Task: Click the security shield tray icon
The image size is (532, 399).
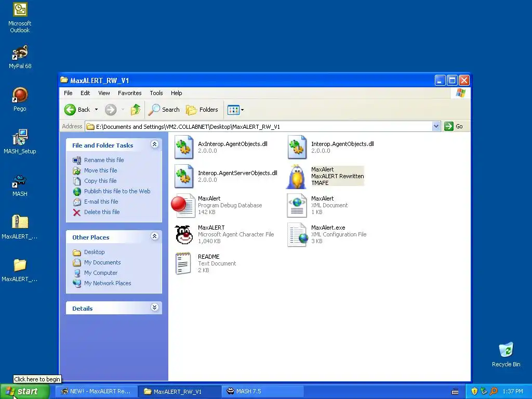Action: pyautogui.click(x=474, y=392)
